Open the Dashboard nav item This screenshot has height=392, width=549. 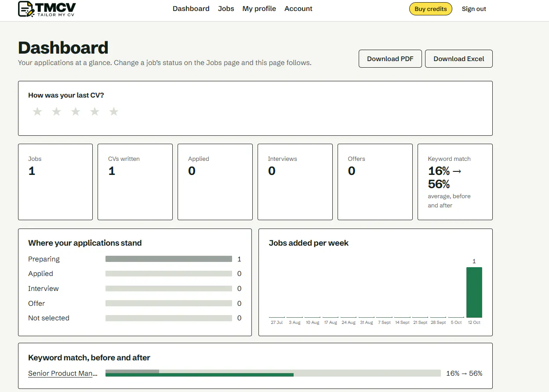pyautogui.click(x=191, y=9)
